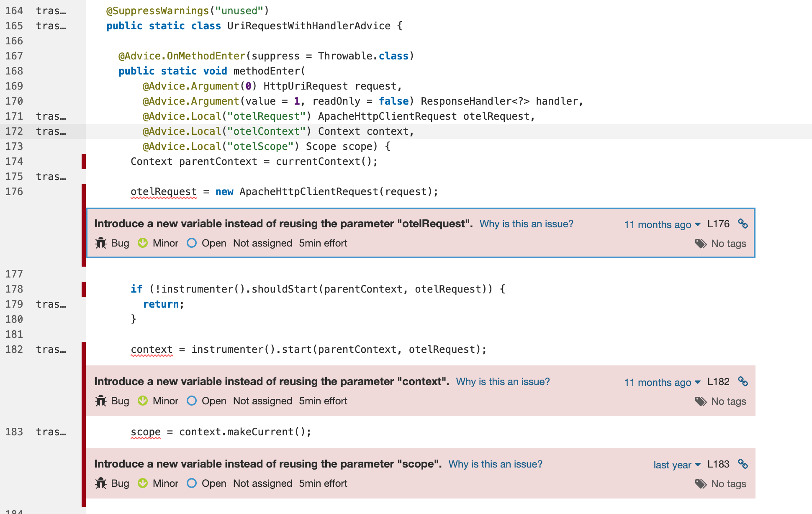Click underlined 'context' on line 182
This screenshot has height=514, width=812.
click(x=152, y=350)
